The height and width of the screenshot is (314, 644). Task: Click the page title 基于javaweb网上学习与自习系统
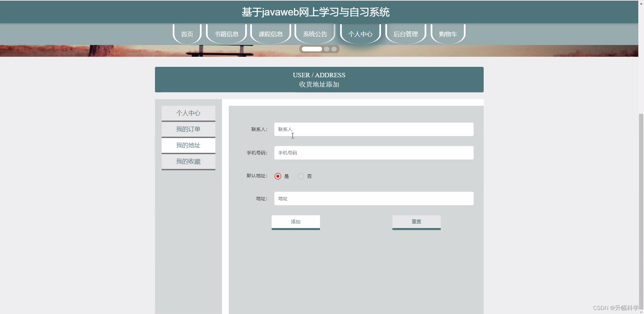pos(315,12)
